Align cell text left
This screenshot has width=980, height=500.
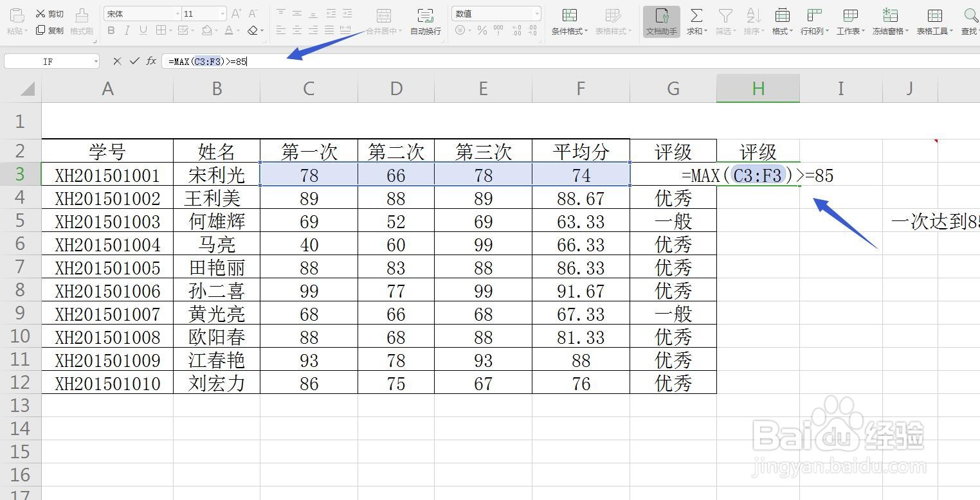[x=281, y=30]
